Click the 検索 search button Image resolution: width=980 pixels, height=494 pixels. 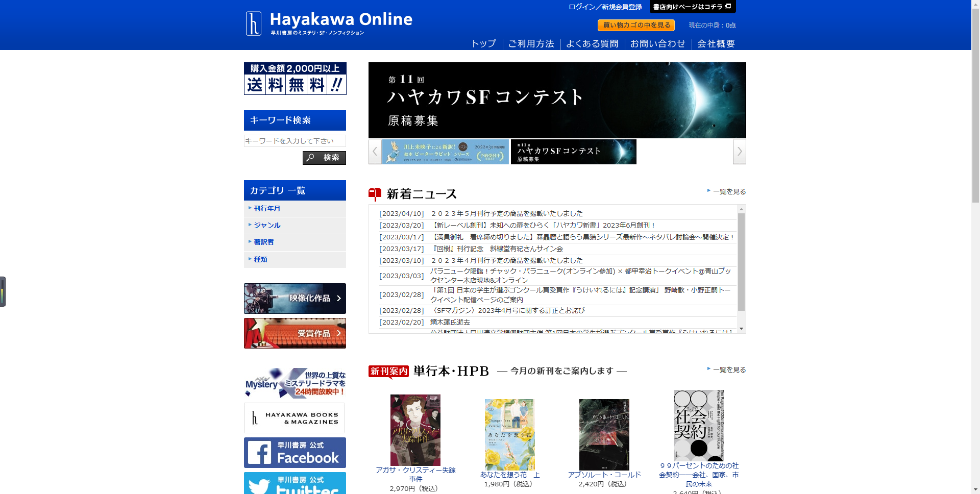point(324,158)
